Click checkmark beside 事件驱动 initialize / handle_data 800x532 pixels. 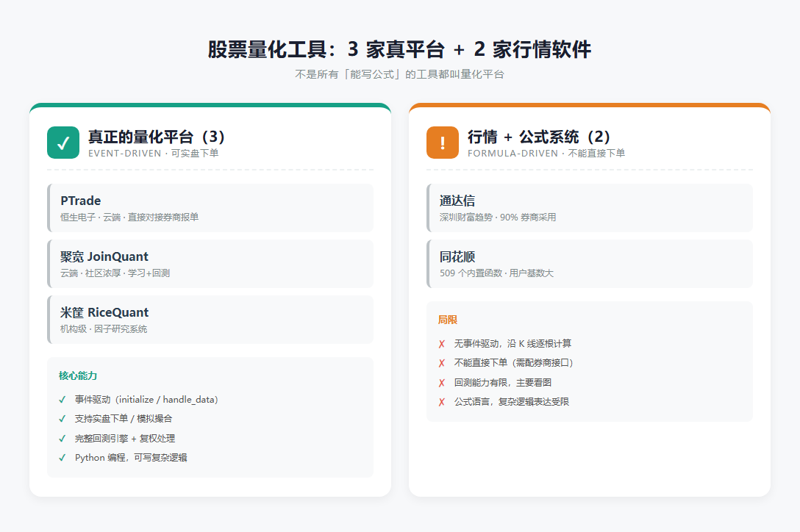(63, 400)
